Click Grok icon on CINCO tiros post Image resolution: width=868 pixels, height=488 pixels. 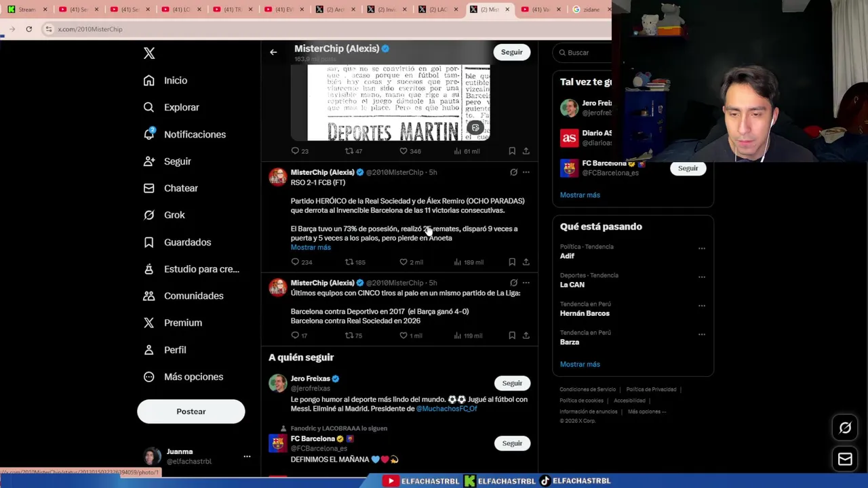pyautogui.click(x=513, y=283)
